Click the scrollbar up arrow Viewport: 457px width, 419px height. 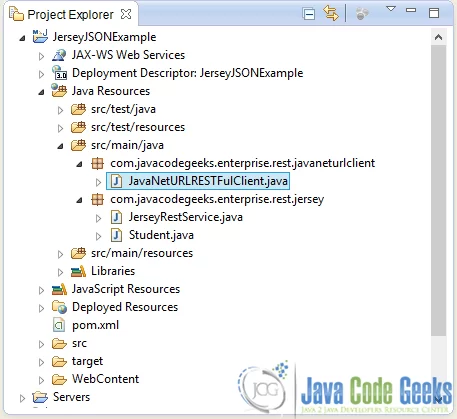pyautogui.click(x=439, y=37)
